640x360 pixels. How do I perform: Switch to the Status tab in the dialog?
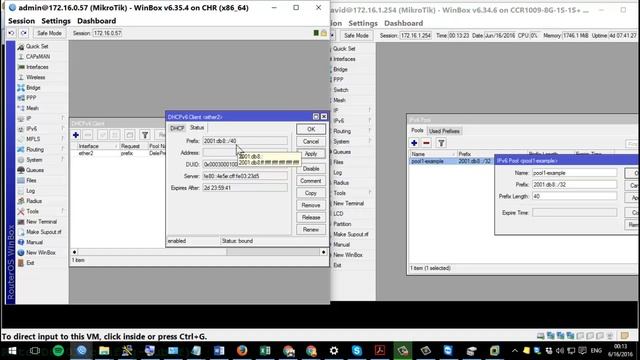tap(197, 128)
